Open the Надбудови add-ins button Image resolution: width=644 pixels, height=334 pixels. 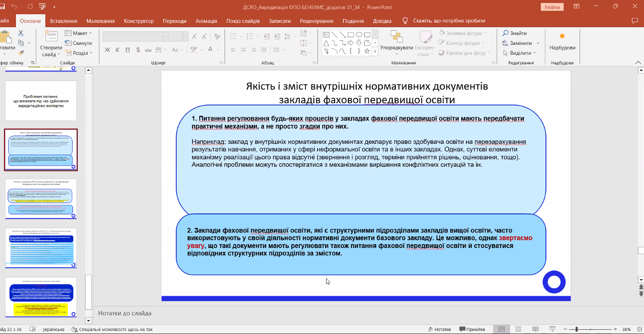pos(562,41)
